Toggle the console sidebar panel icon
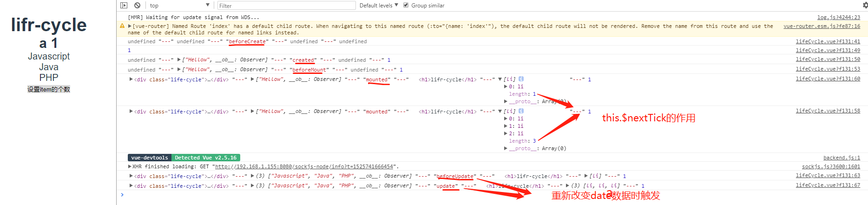 tap(124, 5)
